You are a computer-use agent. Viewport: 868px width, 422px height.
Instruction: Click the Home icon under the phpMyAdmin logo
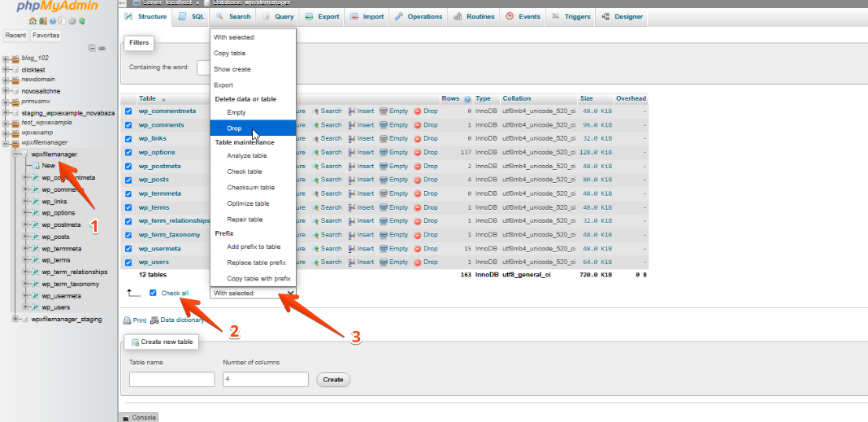(32, 20)
